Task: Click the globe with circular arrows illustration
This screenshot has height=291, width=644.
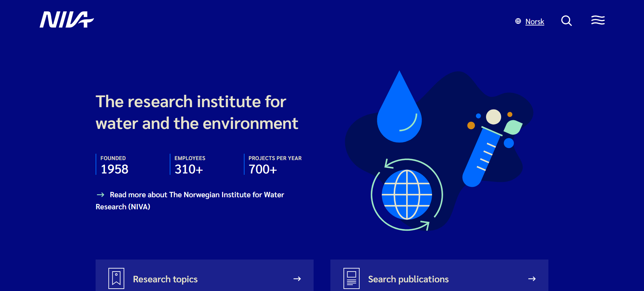Action: pos(407,195)
